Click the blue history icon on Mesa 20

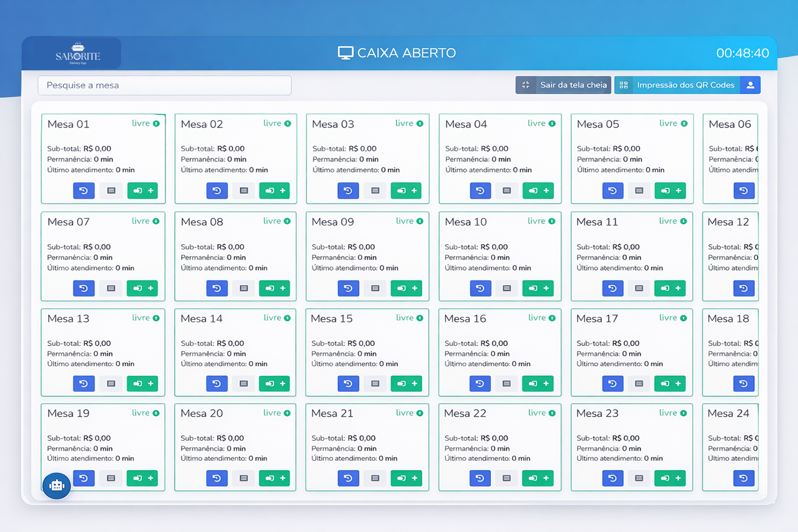click(217, 478)
